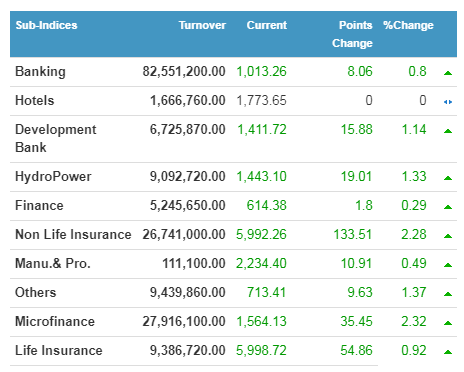464x372 pixels.
Task: Click Hotels current value 1,773.65
Action: pyautogui.click(x=262, y=100)
